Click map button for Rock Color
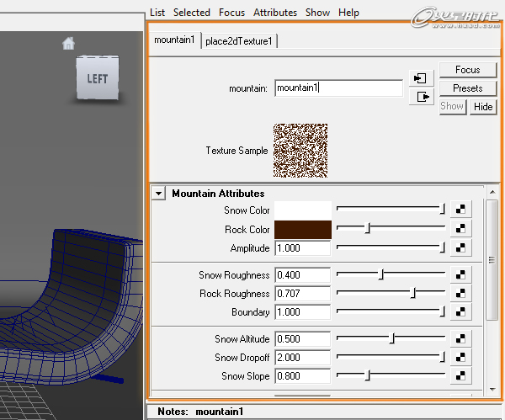The image size is (505, 420). (460, 228)
